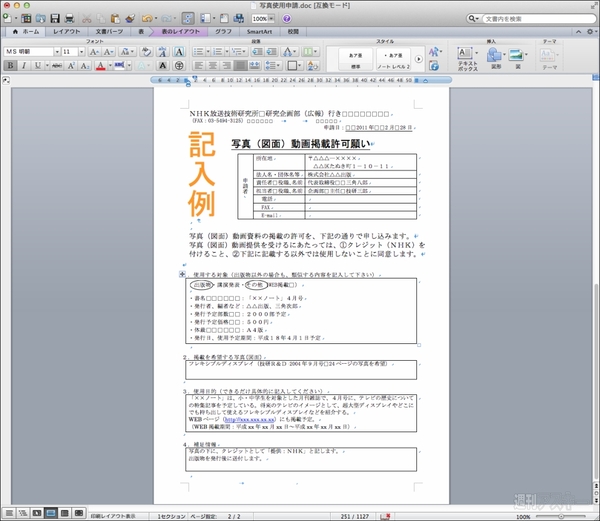Toggle Bold formatting
The height and width of the screenshot is (521, 600).
(x=10, y=65)
